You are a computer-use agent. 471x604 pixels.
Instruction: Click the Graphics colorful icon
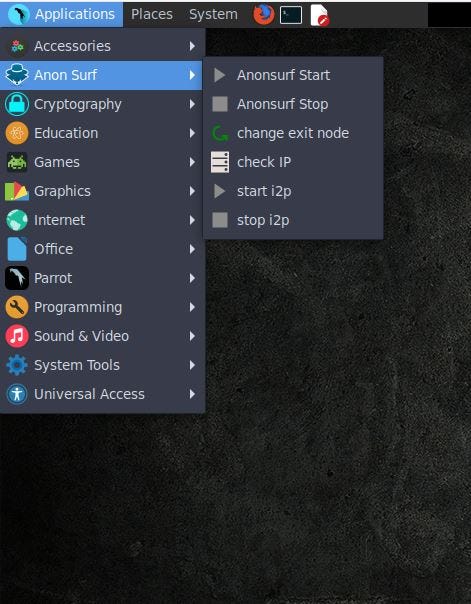(x=17, y=191)
